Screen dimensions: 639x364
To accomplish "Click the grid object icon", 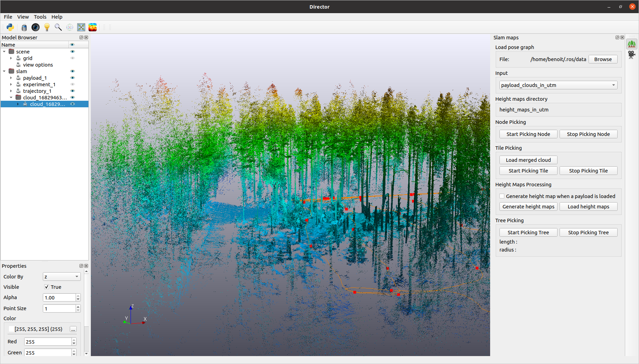I will [x=18, y=58].
